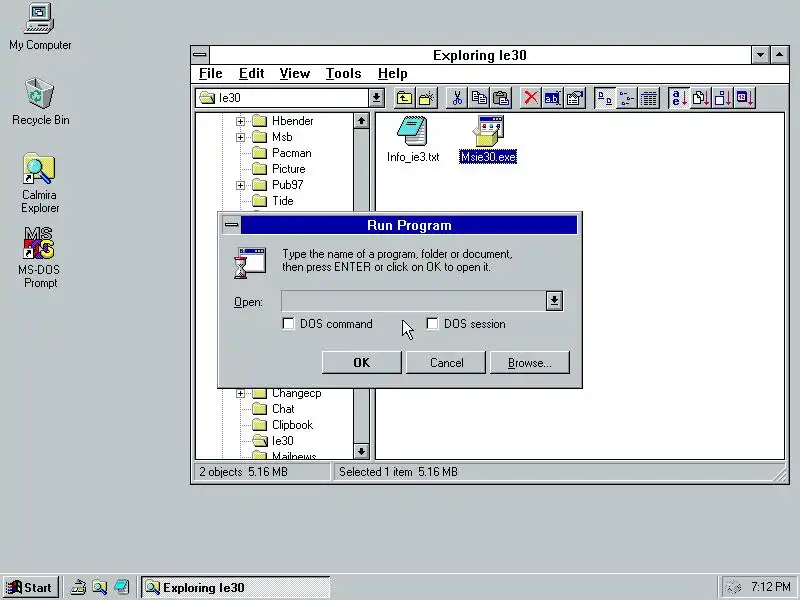
Task: Click into the Open text field
Action: [x=413, y=301]
